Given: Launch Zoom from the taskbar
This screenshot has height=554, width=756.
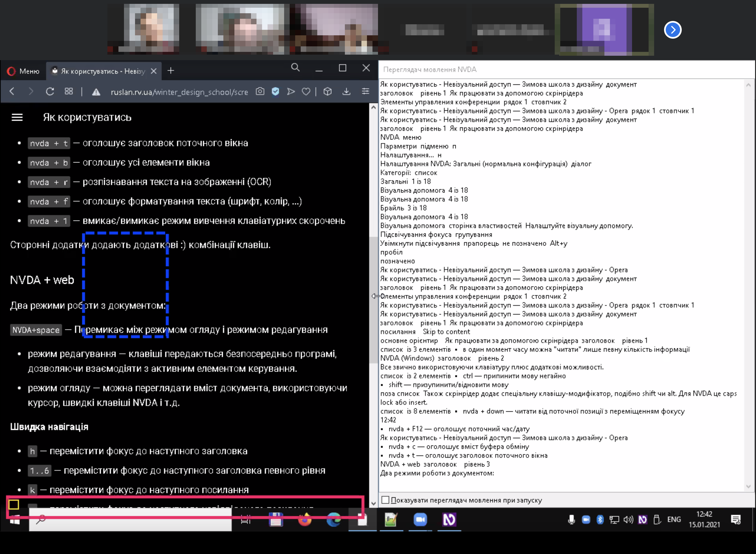Looking at the screenshot, I should click(421, 519).
